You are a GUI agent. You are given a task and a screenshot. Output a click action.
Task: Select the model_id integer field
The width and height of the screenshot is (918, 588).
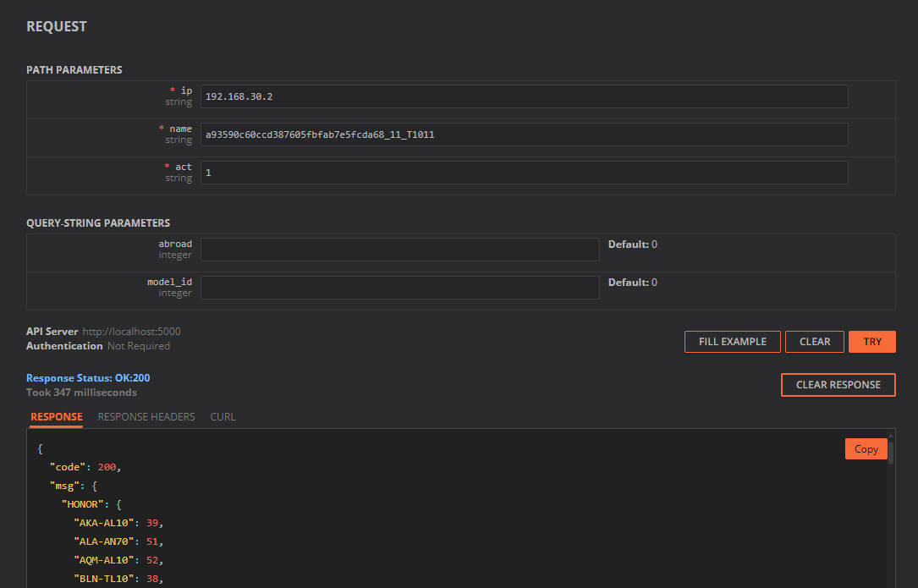pos(399,288)
